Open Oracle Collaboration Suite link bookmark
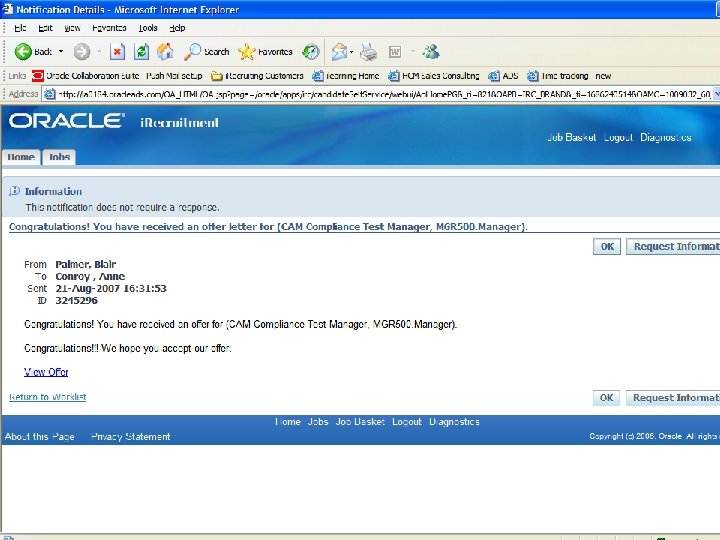 85,76
